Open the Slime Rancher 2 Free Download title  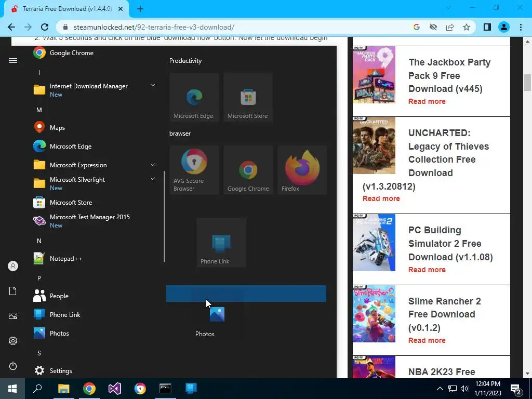445,314
